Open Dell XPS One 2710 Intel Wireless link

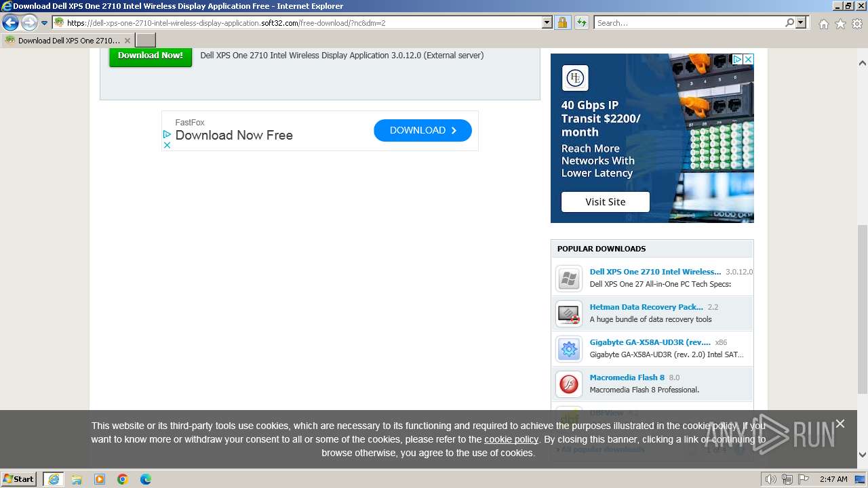[655, 272]
